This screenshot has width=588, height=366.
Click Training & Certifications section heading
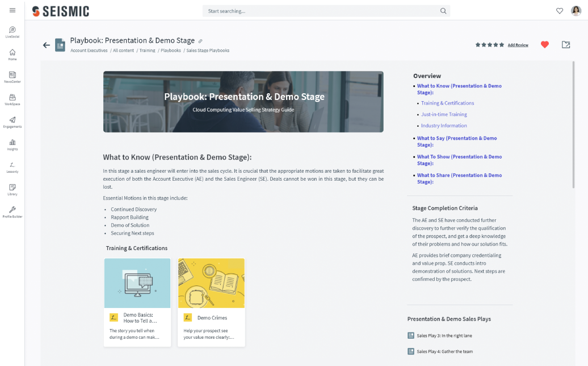click(136, 248)
